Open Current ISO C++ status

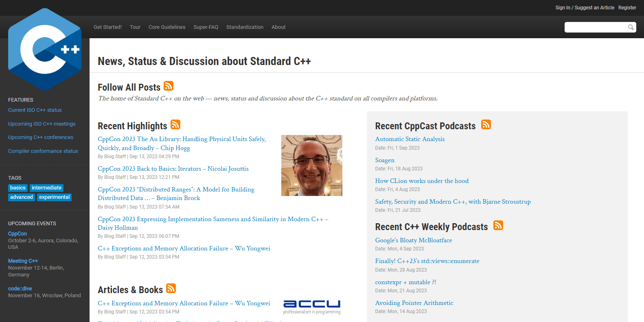coord(35,110)
